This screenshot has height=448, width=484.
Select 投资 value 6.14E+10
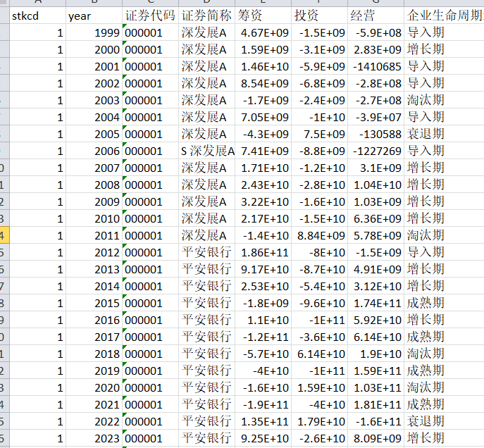point(319,354)
